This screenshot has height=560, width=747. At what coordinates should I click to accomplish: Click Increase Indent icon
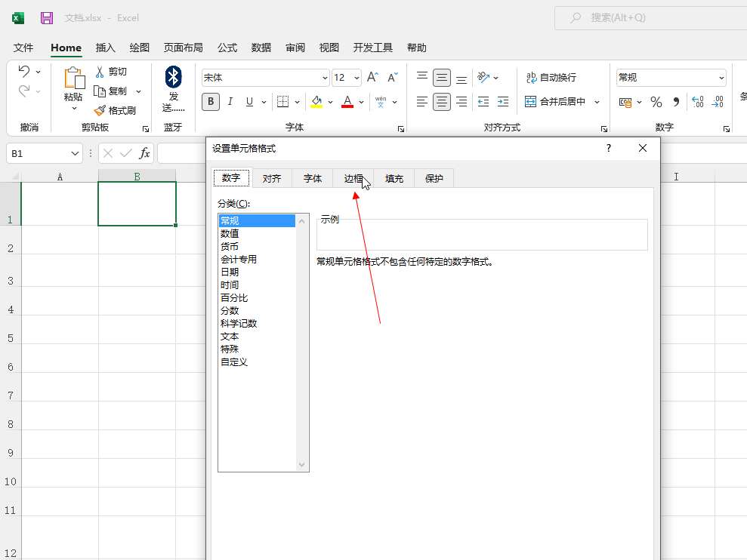point(503,101)
